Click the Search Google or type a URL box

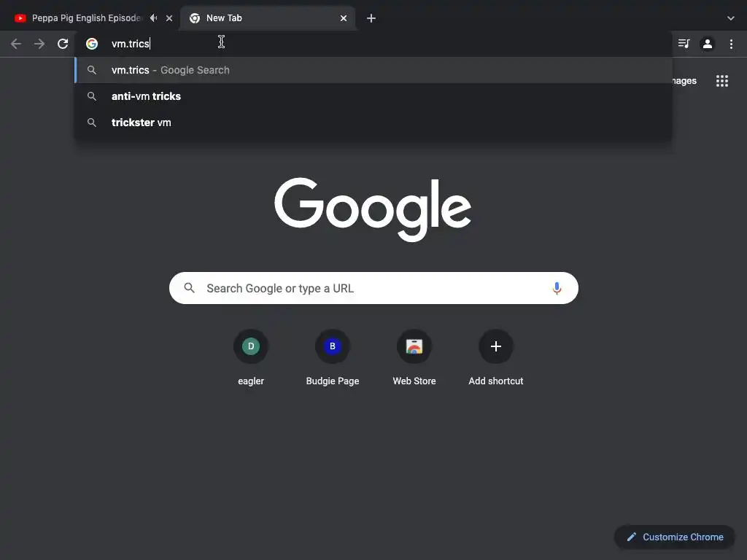pos(373,288)
